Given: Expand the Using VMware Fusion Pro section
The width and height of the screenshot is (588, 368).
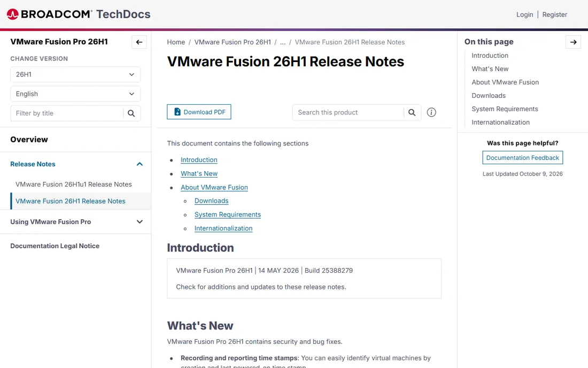Looking at the screenshot, I should (x=140, y=221).
